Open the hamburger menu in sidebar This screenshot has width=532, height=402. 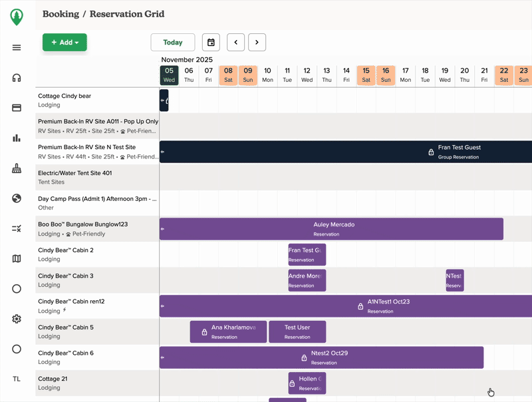[x=17, y=47]
